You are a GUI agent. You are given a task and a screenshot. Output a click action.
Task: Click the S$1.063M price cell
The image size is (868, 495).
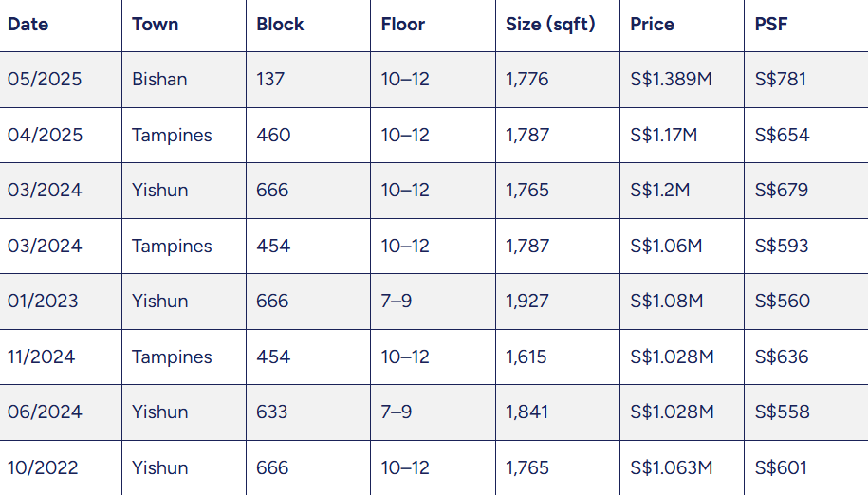click(x=671, y=467)
